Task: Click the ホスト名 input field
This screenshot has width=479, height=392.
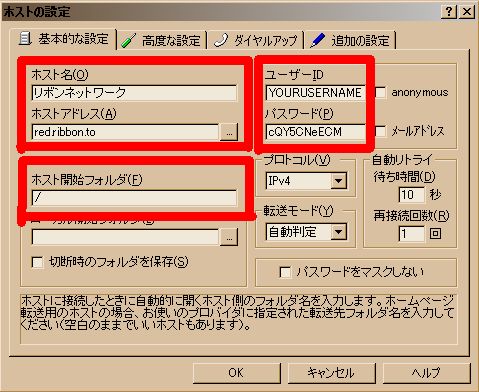Action: point(134,93)
